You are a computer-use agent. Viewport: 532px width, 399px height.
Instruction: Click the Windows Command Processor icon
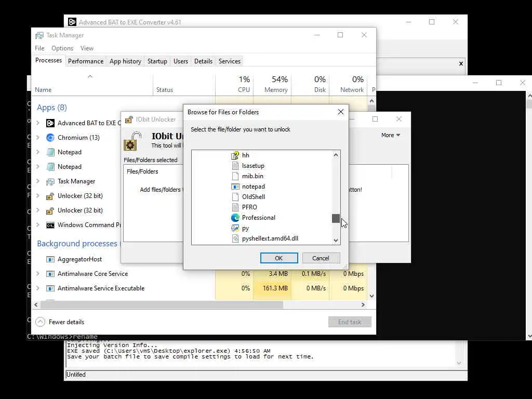point(50,225)
